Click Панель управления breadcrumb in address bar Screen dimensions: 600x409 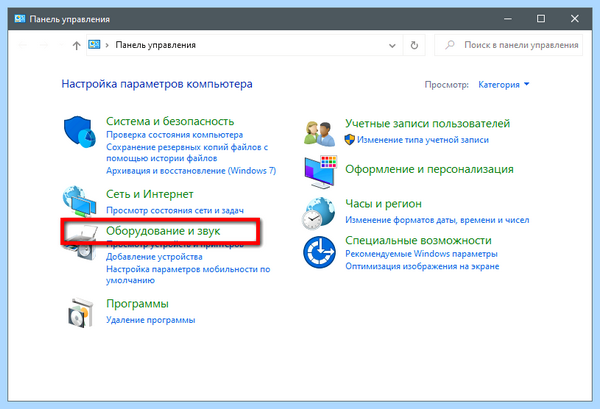pos(155,45)
